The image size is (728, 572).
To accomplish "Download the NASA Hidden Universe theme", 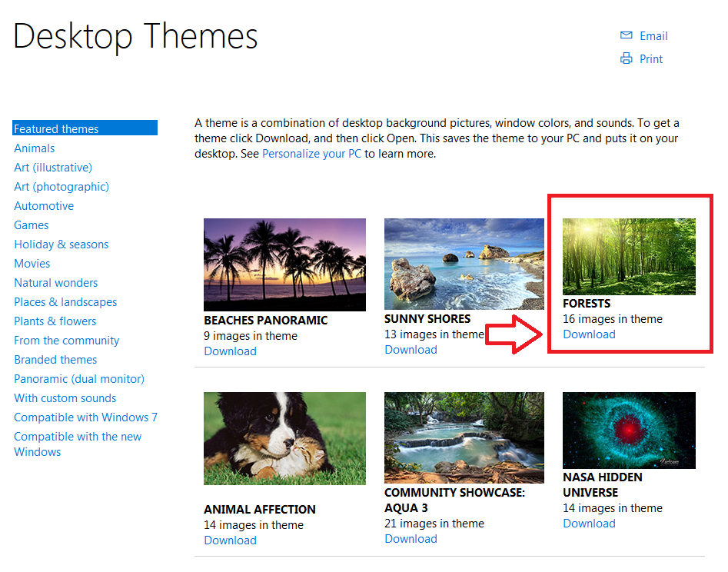I will pyautogui.click(x=589, y=524).
